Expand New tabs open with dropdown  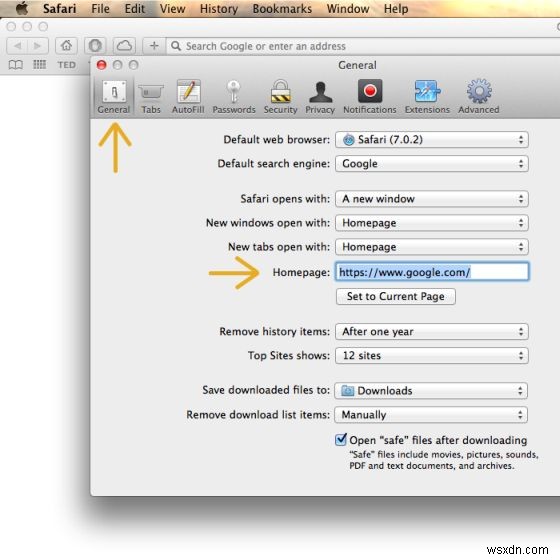pos(432,247)
